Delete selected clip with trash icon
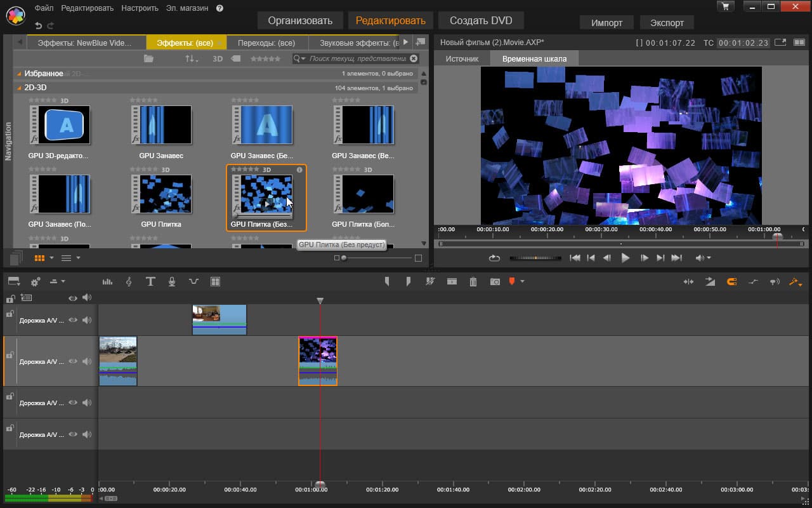This screenshot has height=508, width=812. pos(473,281)
